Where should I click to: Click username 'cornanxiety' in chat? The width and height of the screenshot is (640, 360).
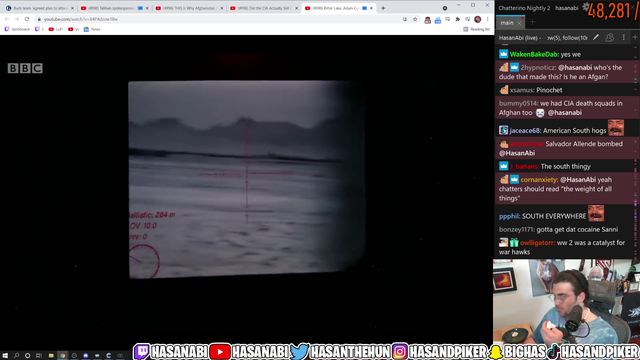coord(539,180)
